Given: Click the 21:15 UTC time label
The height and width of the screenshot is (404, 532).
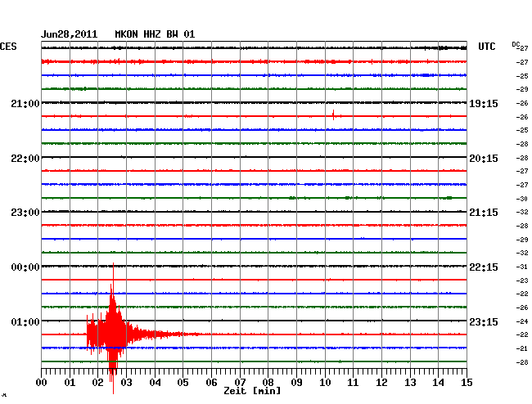Looking at the screenshot, I should pos(484,213).
